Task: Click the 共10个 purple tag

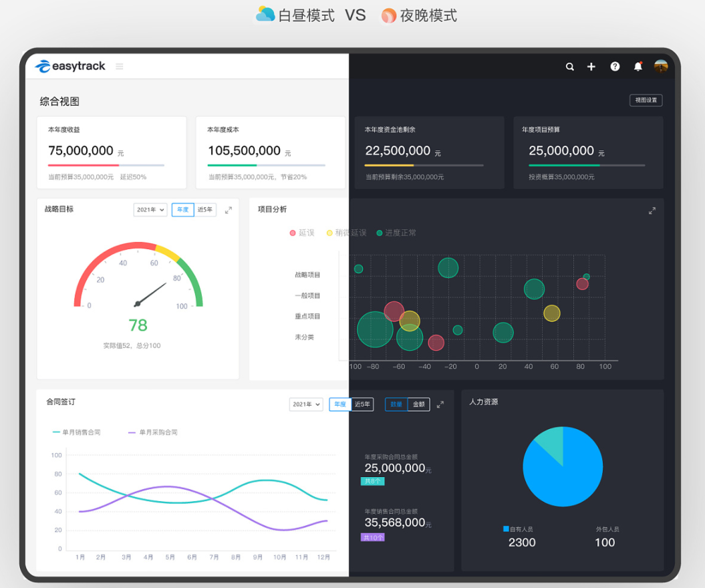Action: pyautogui.click(x=373, y=538)
